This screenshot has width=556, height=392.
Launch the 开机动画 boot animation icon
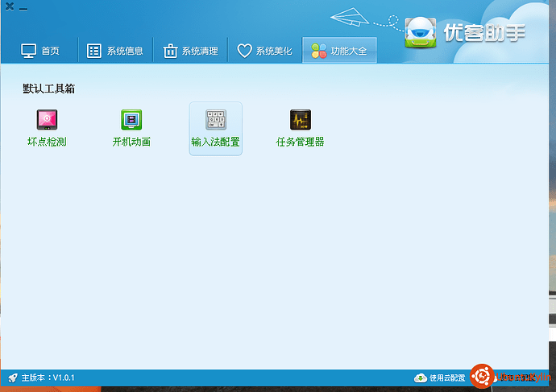[x=131, y=120]
